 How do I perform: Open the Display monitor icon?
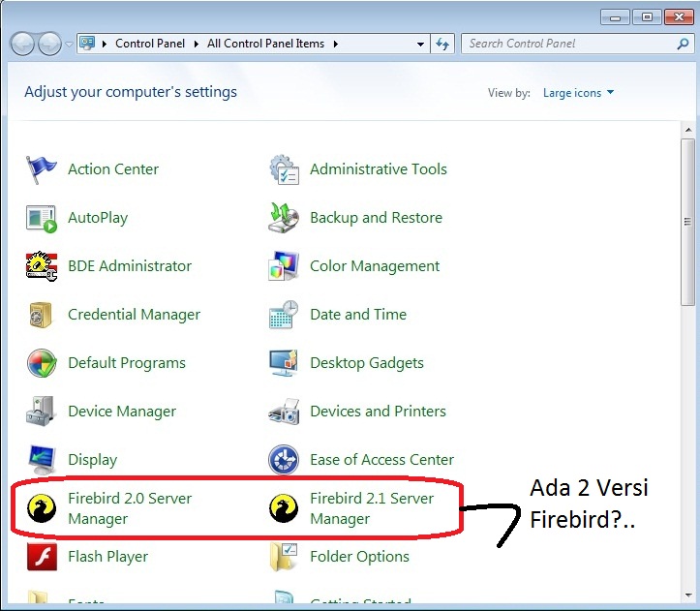pyautogui.click(x=41, y=460)
